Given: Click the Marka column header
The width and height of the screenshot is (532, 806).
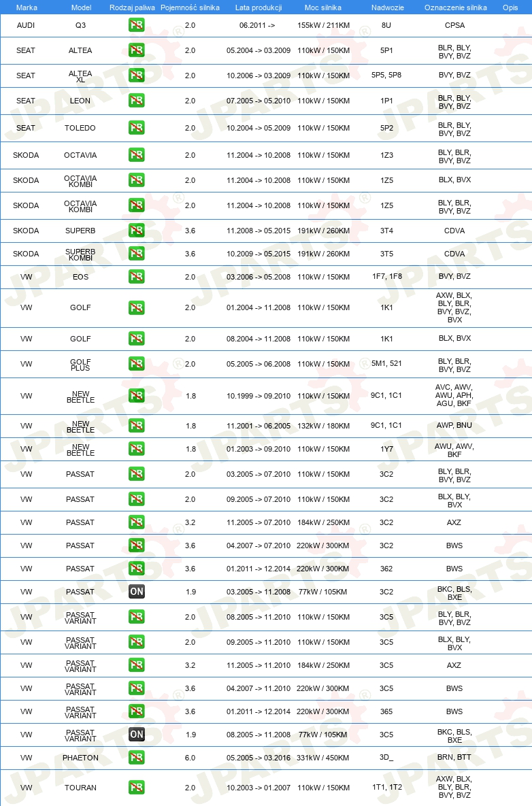Looking at the screenshot, I should [x=27, y=7].
